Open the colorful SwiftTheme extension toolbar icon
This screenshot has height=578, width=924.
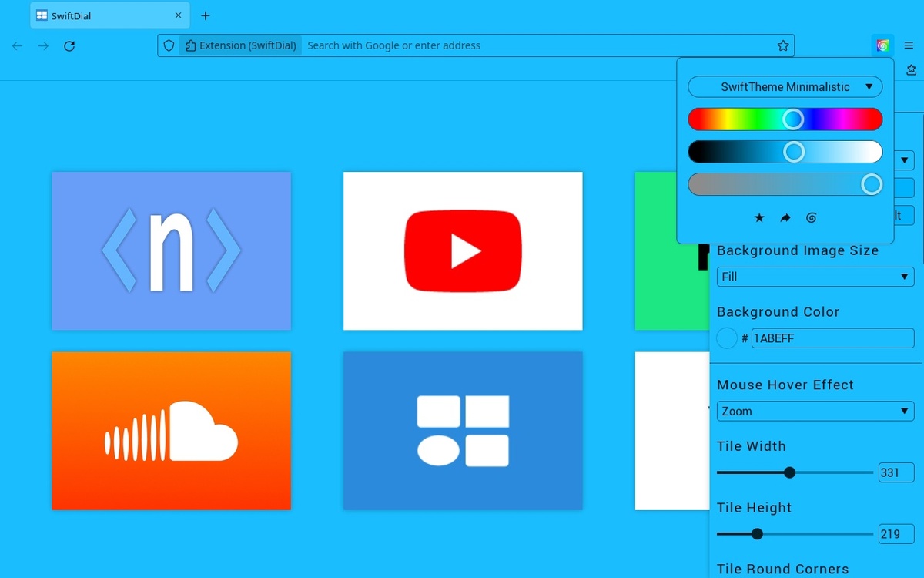pyautogui.click(x=882, y=45)
